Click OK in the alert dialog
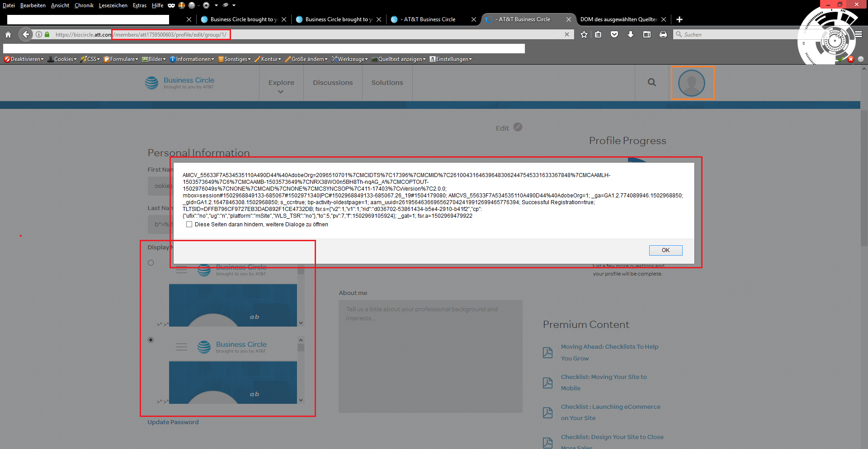This screenshot has height=449, width=868. [665, 250]
